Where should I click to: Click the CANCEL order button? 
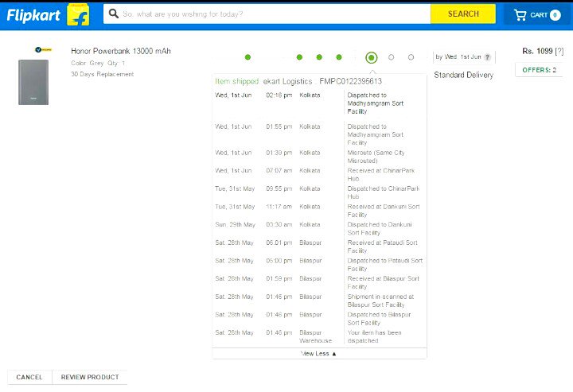(x=29, y=377)
